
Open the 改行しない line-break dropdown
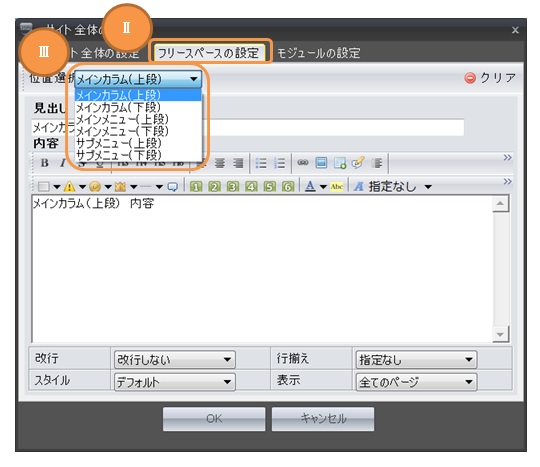[x=175, y=360]
